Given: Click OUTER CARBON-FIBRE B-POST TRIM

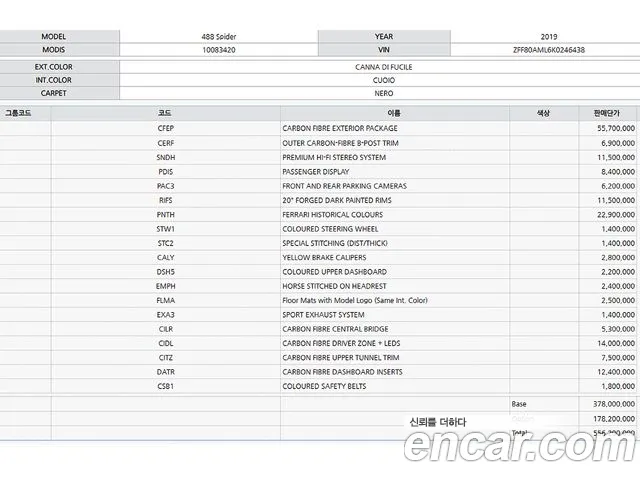Looking at the screenshot, I should (340, 143).
